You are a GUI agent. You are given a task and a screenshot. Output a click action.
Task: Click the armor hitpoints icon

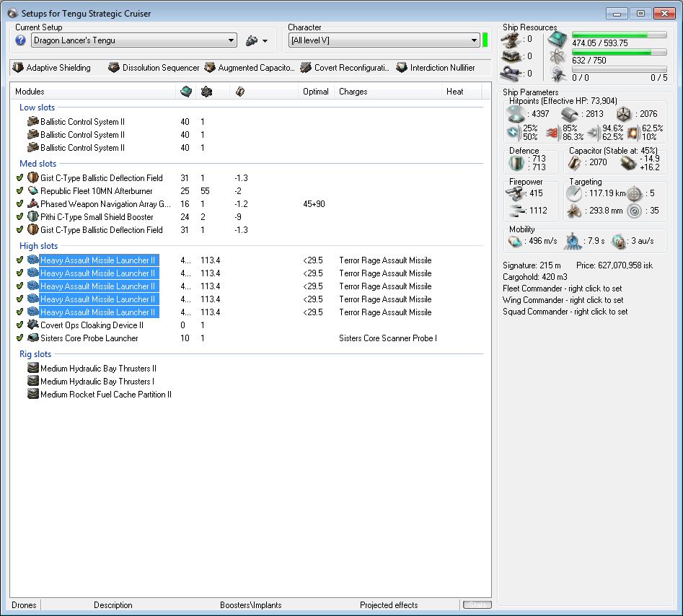tap(569, 114)
